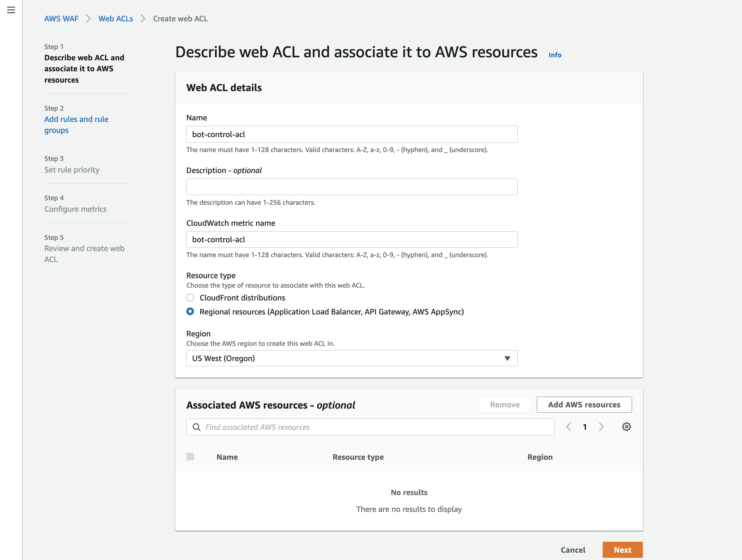742x560 pixels.
Task: Click the Cancel button
Action: tap(573, 550)
